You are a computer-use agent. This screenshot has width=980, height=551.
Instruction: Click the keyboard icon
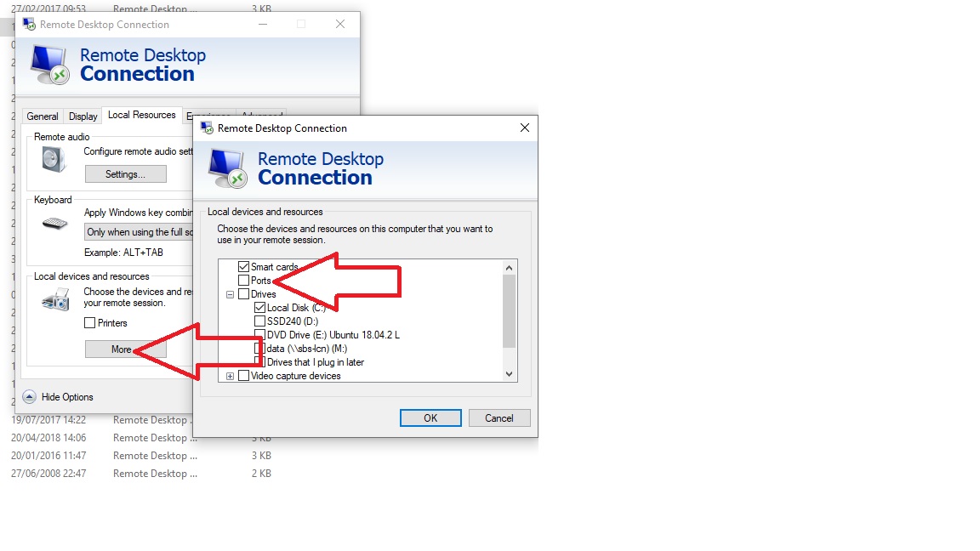click(55, 223)
